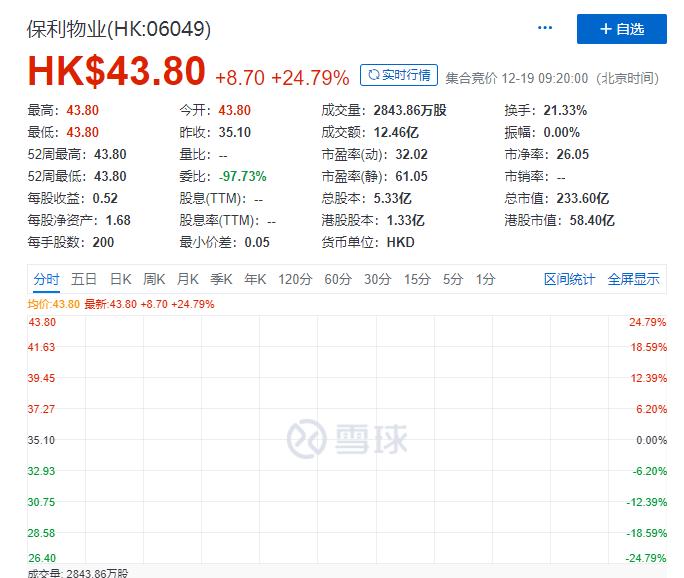This screenshot has width=684, height=578.
Task: Add stock with the 自选 button
Action: click(622, 29)
